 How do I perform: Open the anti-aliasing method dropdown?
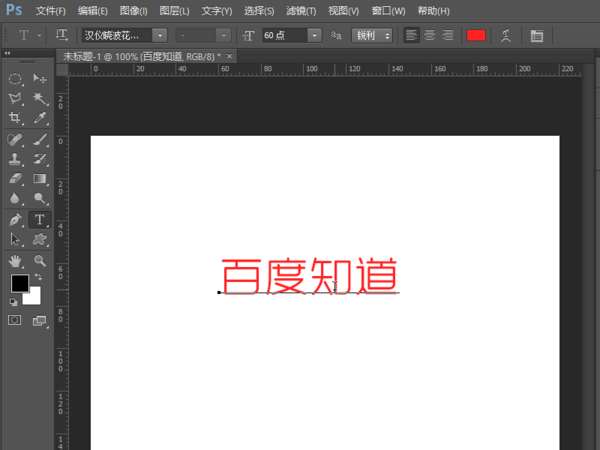(x=372, y=36)
